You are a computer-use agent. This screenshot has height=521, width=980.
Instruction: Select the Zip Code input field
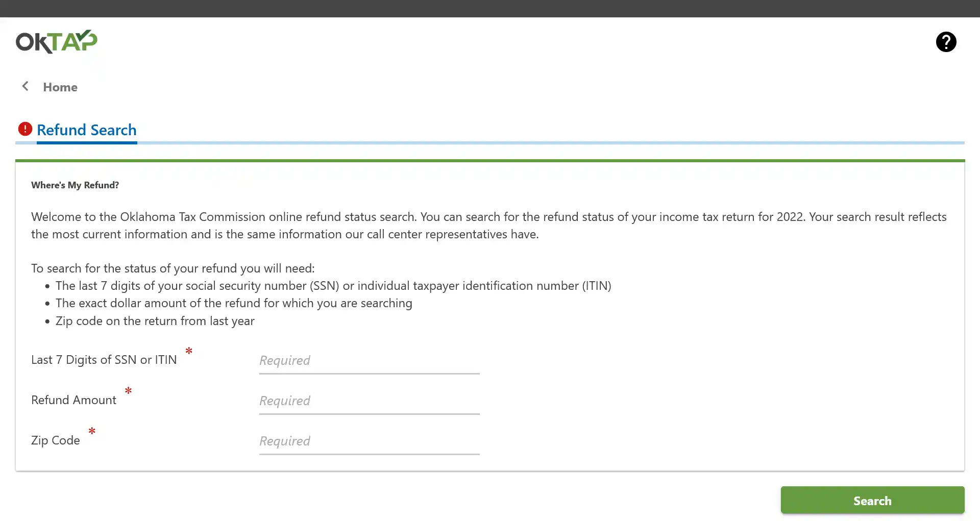tap(369, 441)
